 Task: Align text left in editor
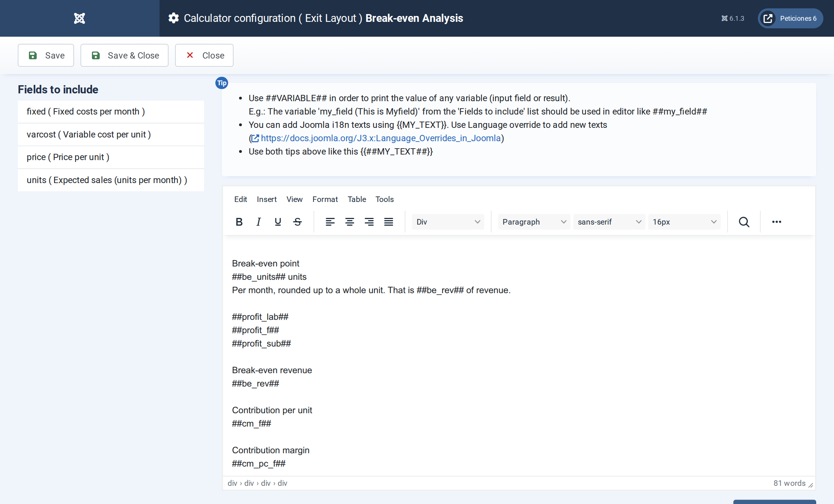point(330,222)
